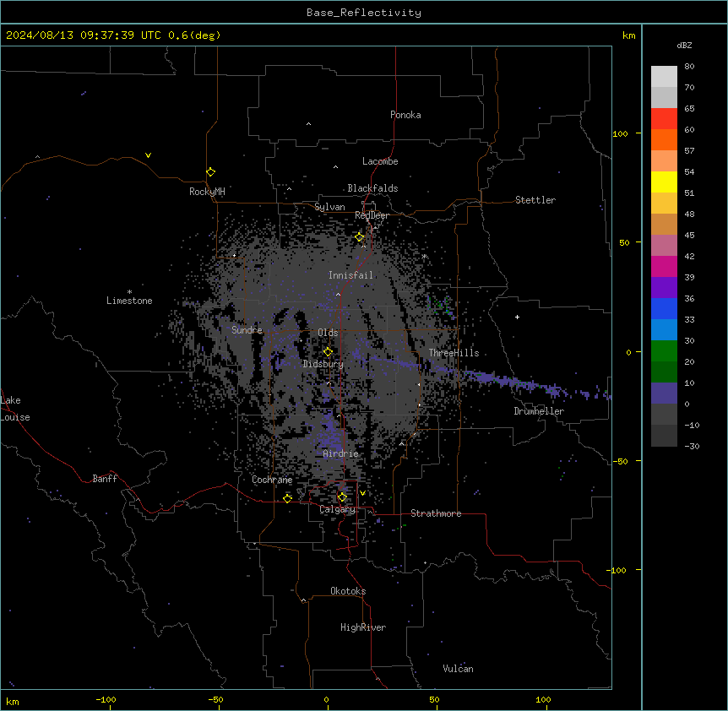The image size is (728, 711).
Task: Click the Blackfalds city label
Action: pos(372,188)
